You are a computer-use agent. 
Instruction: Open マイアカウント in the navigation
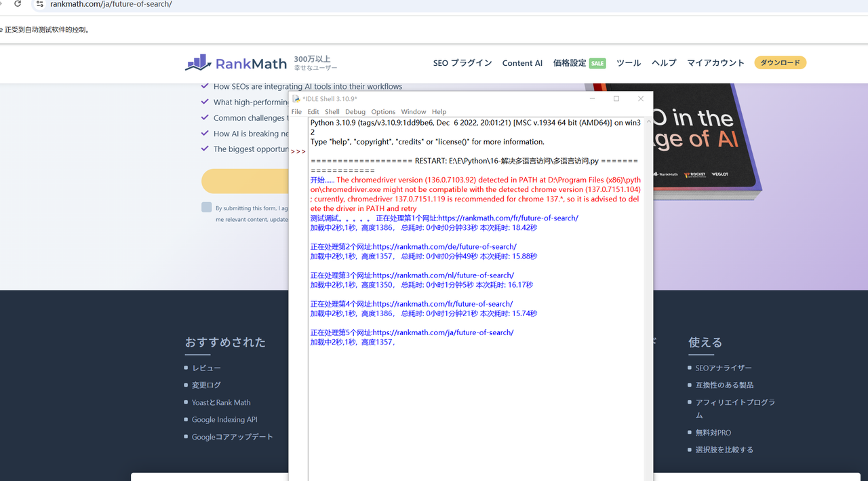715,63
